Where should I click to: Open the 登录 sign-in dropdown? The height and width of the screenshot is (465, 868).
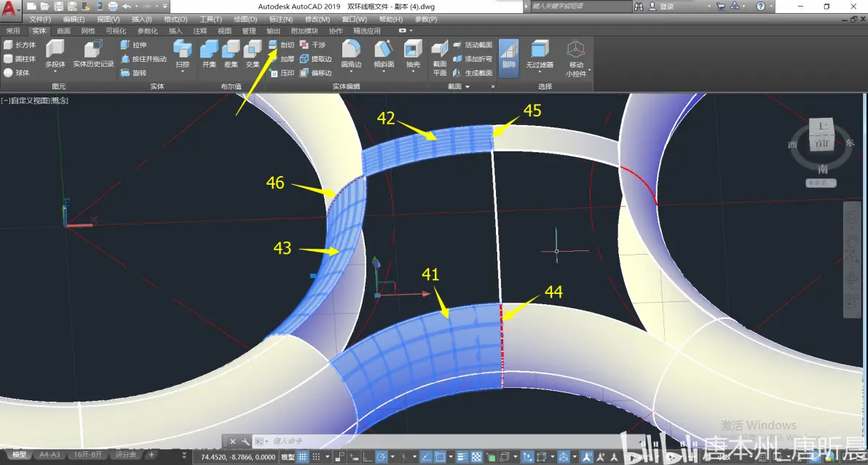pos(709,7)
